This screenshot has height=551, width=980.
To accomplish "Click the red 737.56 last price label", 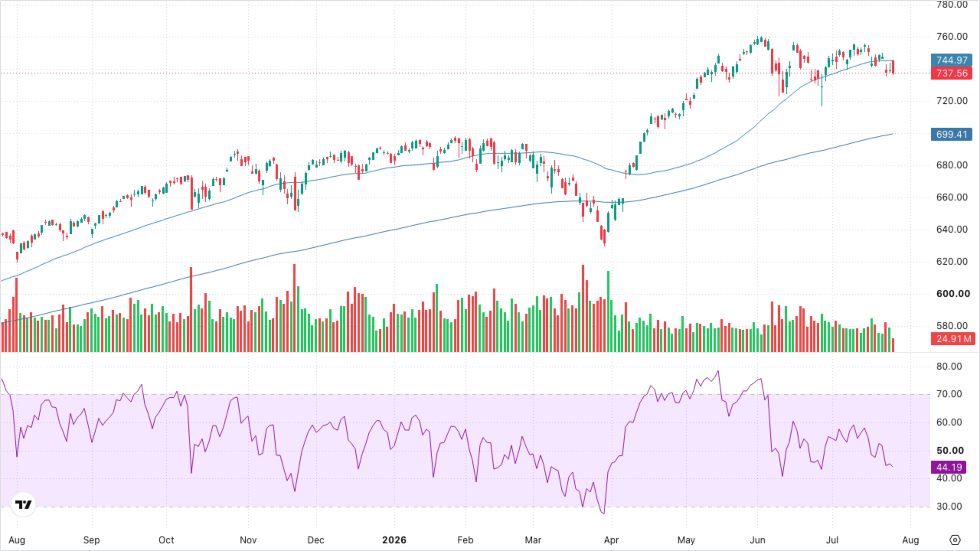I will pos(952,73).
